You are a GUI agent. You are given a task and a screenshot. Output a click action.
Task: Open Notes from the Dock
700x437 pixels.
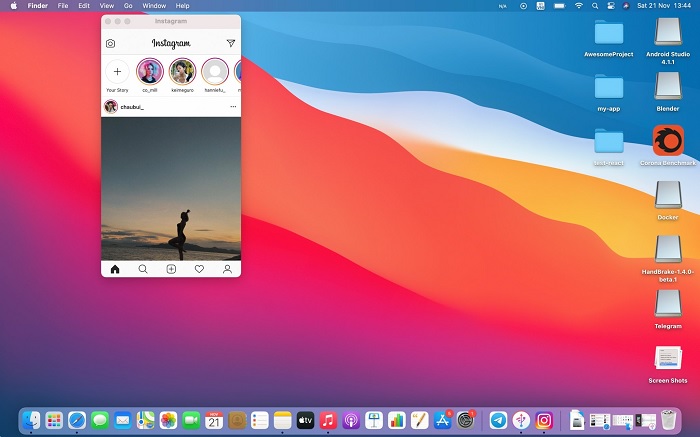pyautogui.click(x=283, y=420)
